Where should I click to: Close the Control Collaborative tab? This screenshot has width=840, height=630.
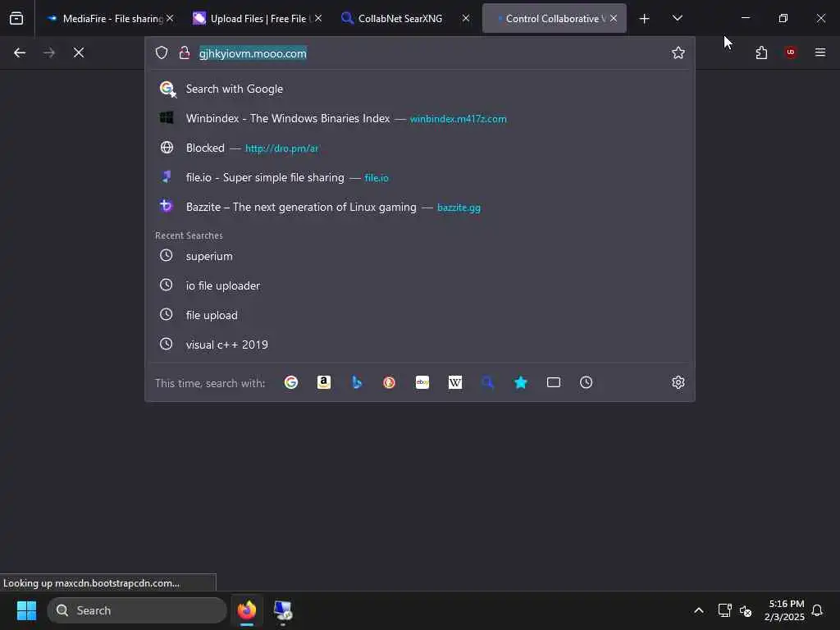(x=614, y=18)
